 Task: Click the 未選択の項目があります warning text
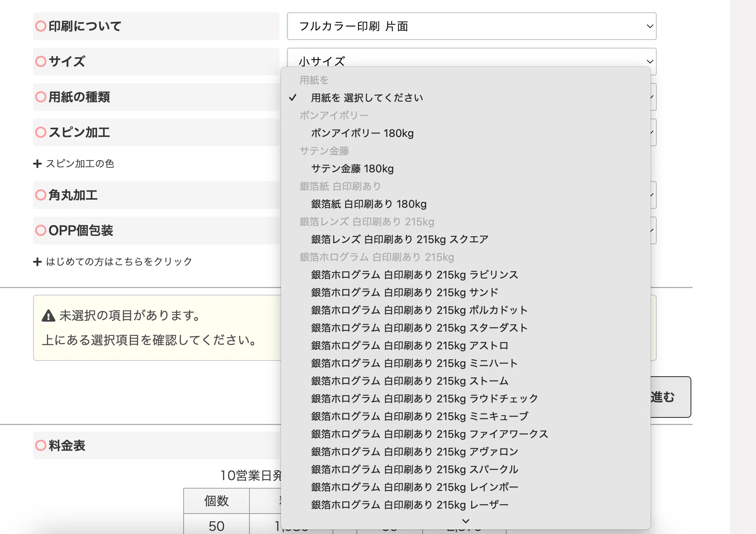[x=130, y=315]
